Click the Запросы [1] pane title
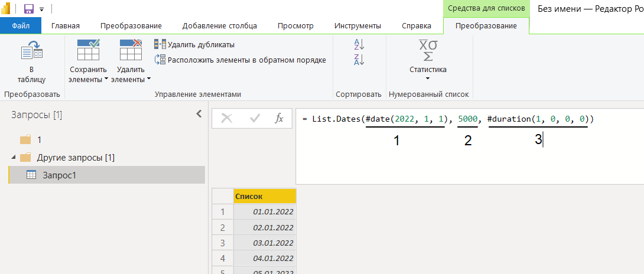This screenshot has height=274, width=644. (37, 115)
